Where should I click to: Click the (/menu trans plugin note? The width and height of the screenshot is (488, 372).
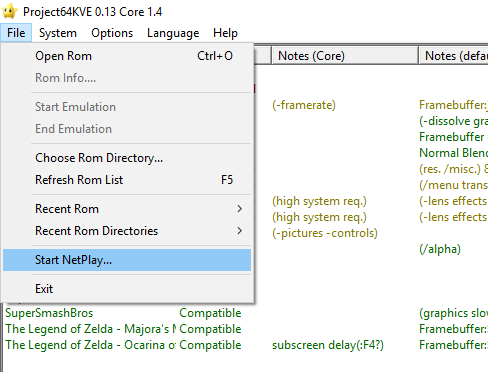pyautogui.click(x=453, y=185)
